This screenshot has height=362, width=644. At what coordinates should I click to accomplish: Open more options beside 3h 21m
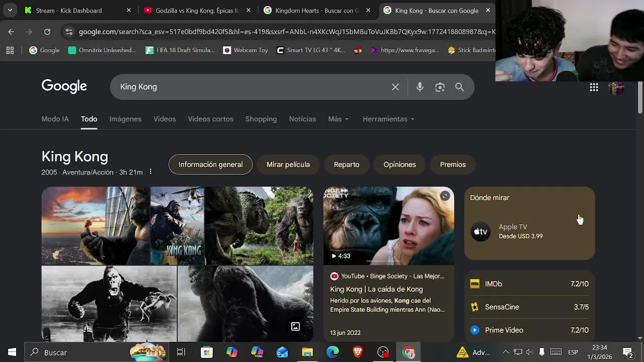pos(150,172)
